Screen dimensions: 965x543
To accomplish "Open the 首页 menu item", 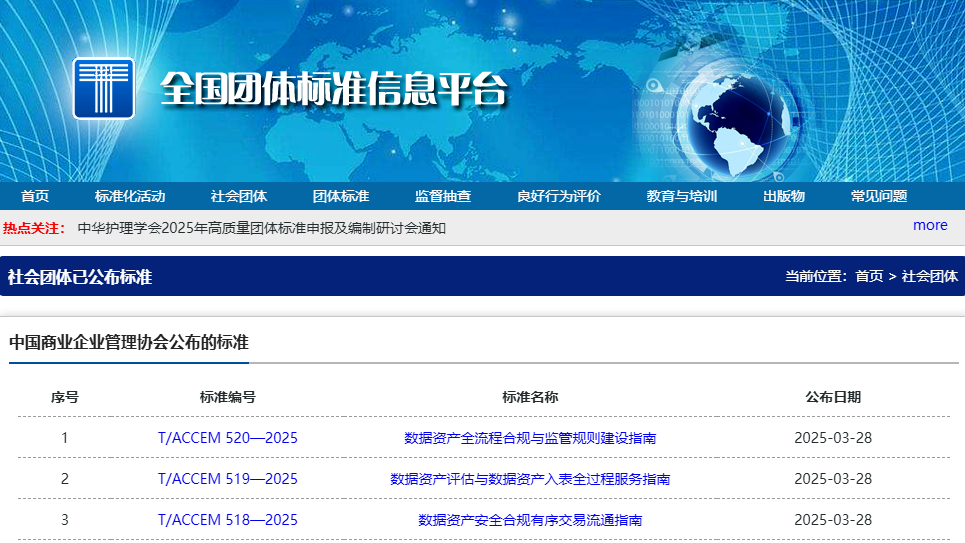I will tap(35, 196).
